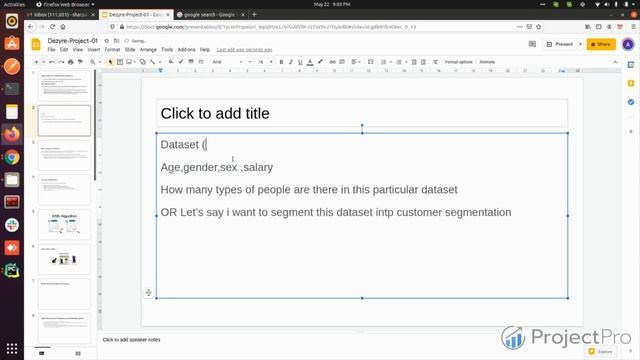Open the line spacing option
Screen dimensions: 640x360
click(371, 62)
